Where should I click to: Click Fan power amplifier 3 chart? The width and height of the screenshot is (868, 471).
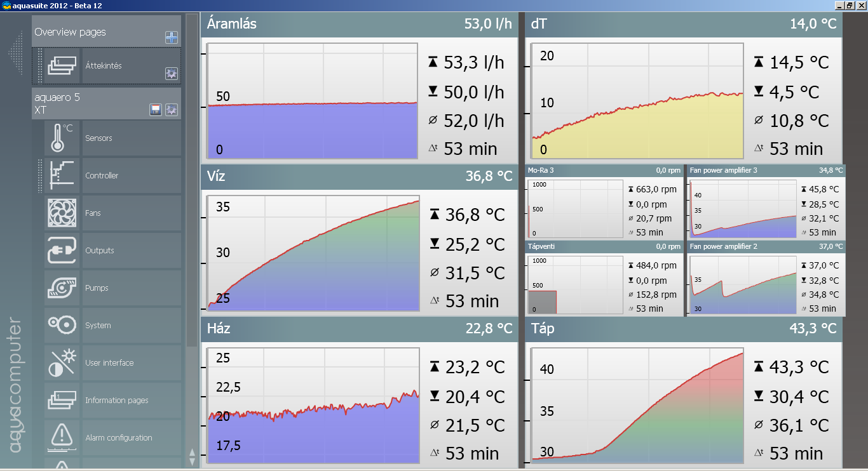[743, 209]
